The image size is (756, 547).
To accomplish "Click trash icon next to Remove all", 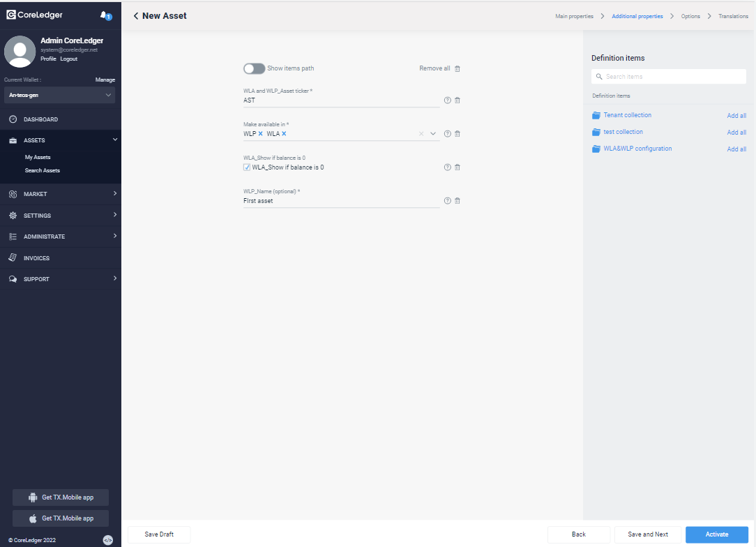I will [x=458, y=68].
